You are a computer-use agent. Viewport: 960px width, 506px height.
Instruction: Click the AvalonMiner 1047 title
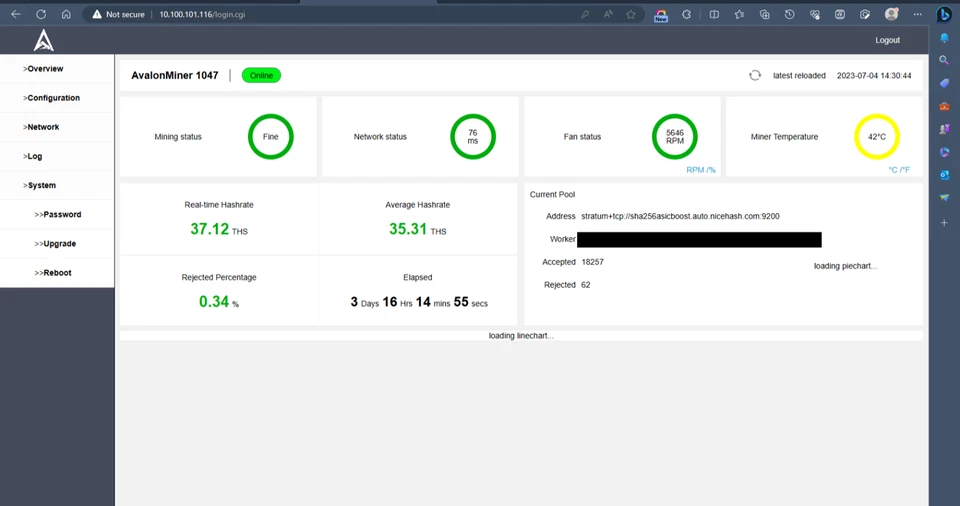pyautogui.click(x=174, y=75)
